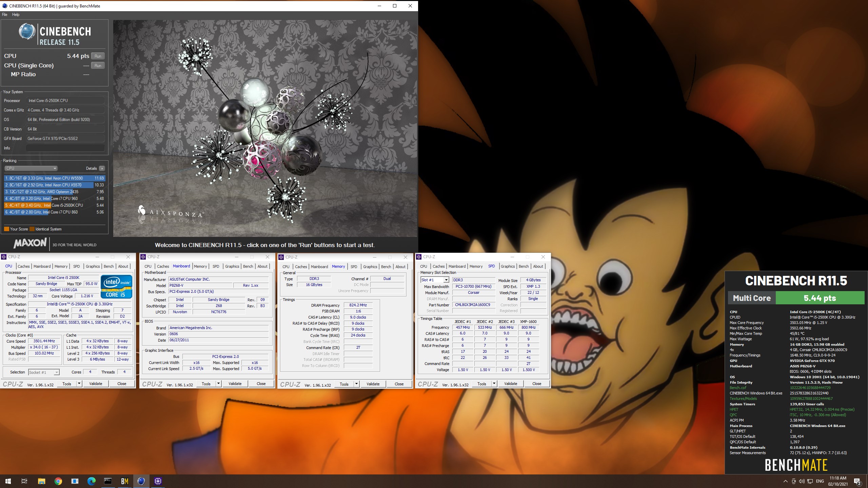Select ranking row Xeon CPU X5570 10.33
The image size is (868, 488).
click(54, 185)
